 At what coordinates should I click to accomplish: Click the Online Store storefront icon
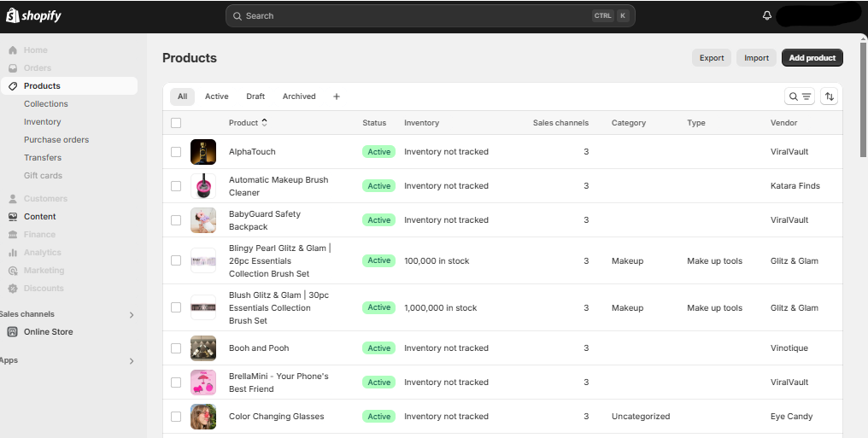(x=13, y=332)
